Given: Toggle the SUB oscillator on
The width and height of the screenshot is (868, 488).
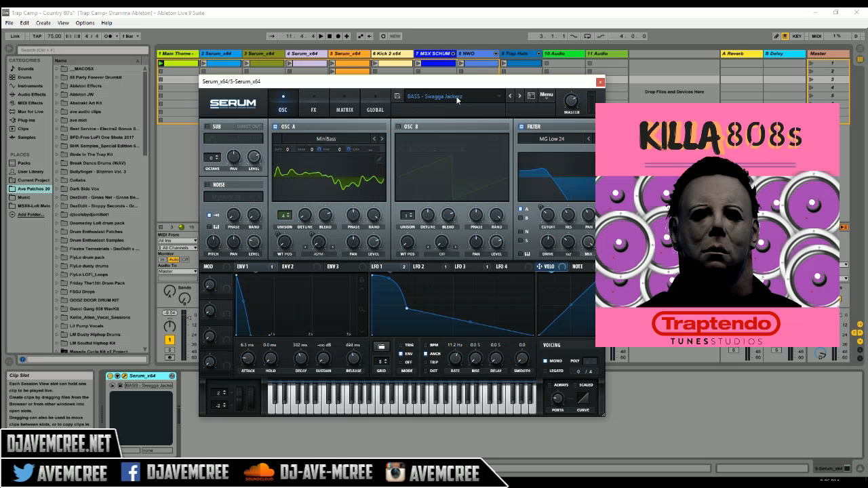Looking at the screenshot, I should tap(207, 127).
